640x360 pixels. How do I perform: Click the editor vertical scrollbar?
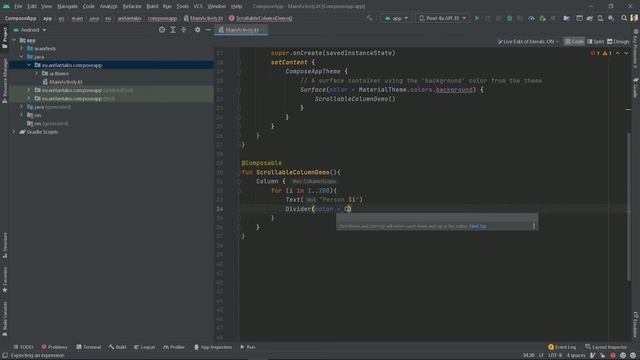(628, 206)
